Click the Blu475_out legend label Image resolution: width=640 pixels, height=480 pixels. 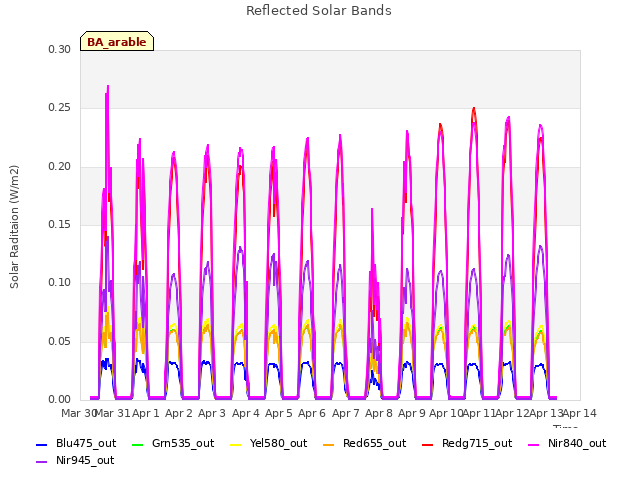pos(86,443)
